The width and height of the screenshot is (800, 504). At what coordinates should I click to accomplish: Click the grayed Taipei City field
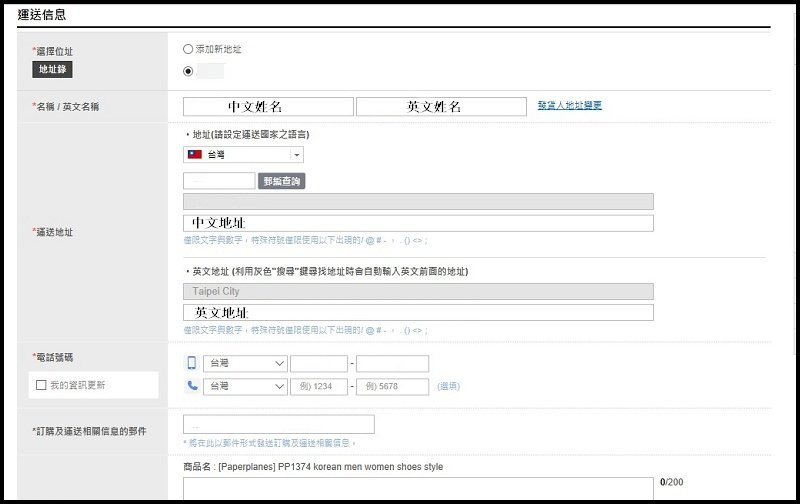click(x=418, y=291)
